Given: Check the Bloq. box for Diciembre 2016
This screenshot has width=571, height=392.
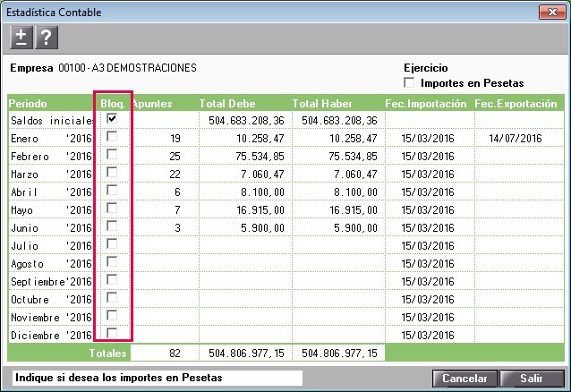Looking at the screenshot, I should click(112, 333).
